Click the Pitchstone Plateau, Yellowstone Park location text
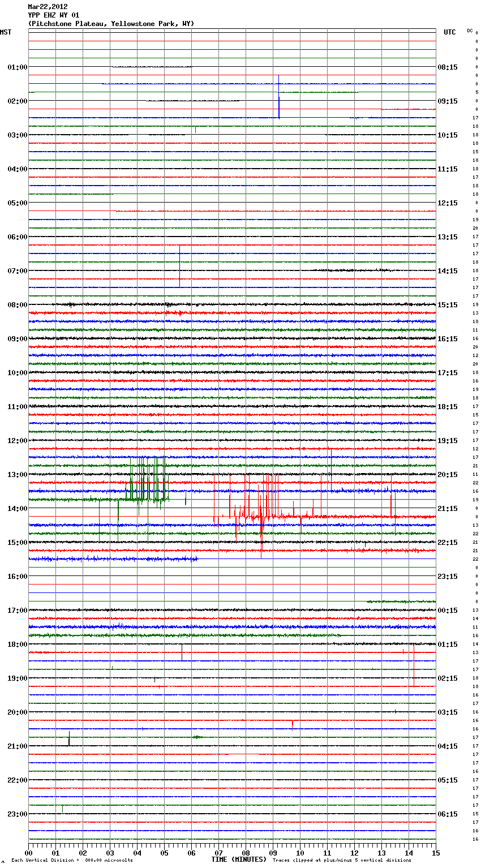The width and height of the screenshot is (481, 868). click(111, 24)
